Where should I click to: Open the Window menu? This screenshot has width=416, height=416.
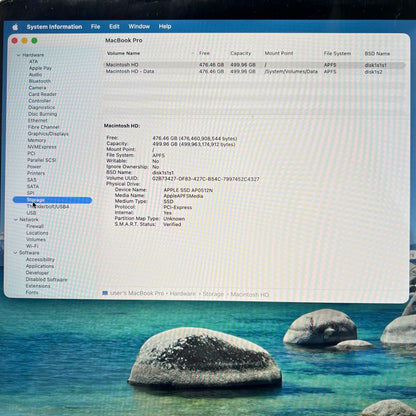click(x=139, y=26)
